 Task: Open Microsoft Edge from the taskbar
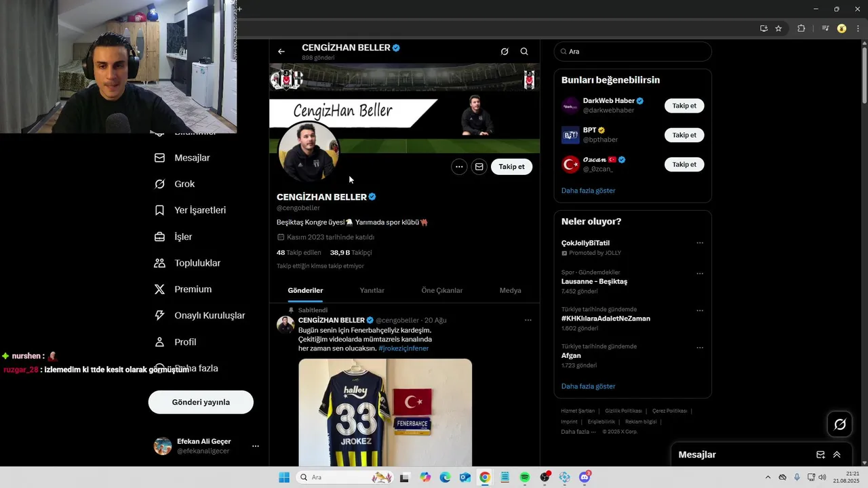tap(445, 477)
